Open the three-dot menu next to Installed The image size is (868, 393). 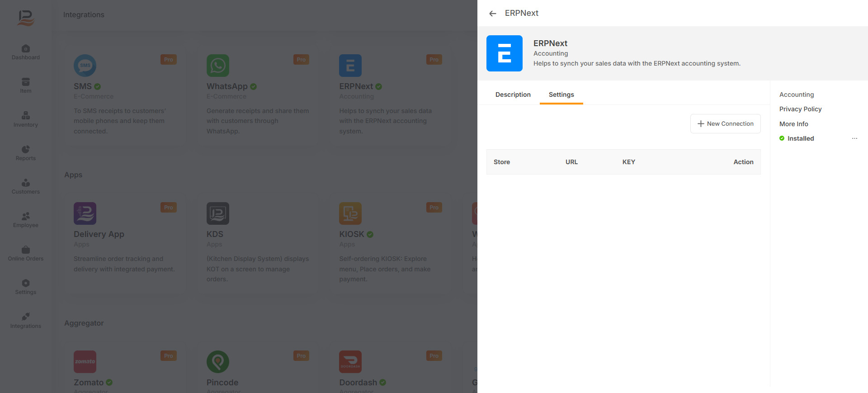854,138
